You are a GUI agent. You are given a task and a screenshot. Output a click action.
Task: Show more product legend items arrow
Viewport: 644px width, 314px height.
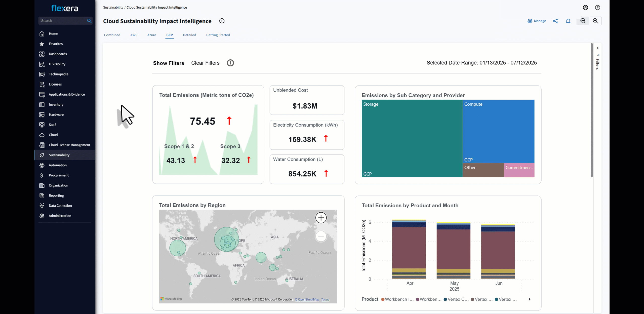[x=530, y=299]
